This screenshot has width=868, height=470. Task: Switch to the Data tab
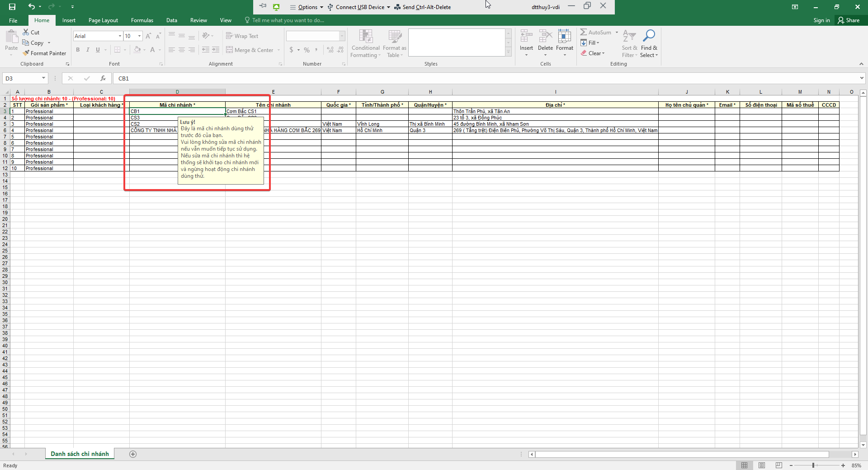172,20
